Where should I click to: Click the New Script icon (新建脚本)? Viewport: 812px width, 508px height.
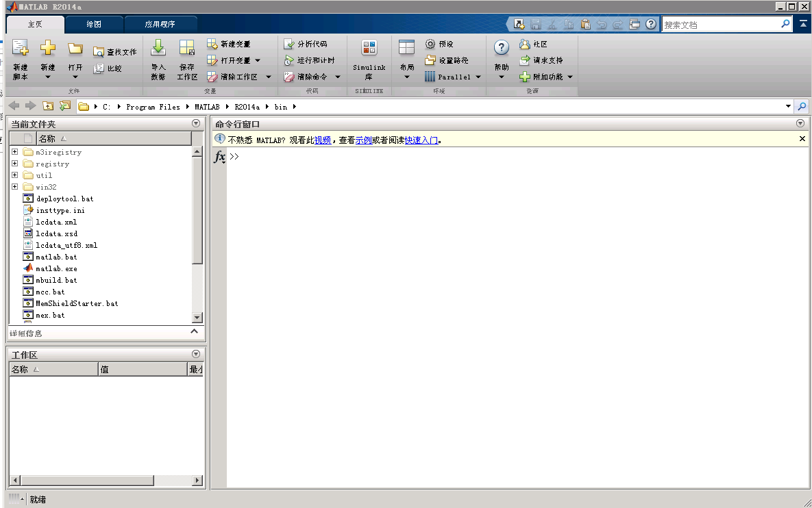(x=20, y=48)
